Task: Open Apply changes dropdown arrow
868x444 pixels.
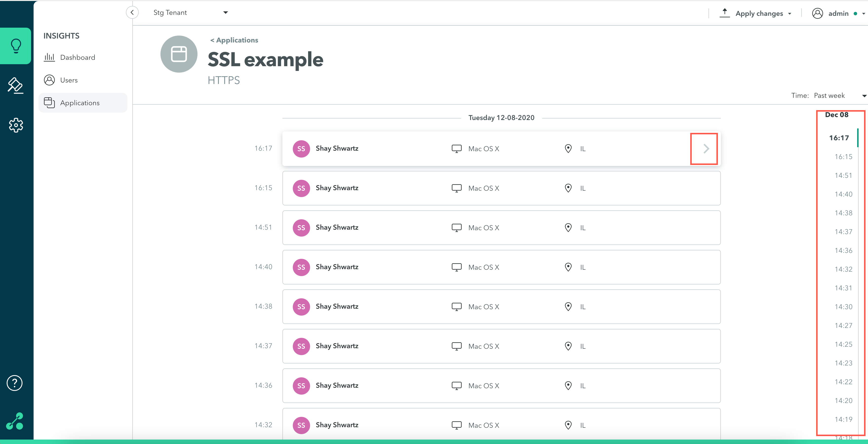Action: [789, 14]
